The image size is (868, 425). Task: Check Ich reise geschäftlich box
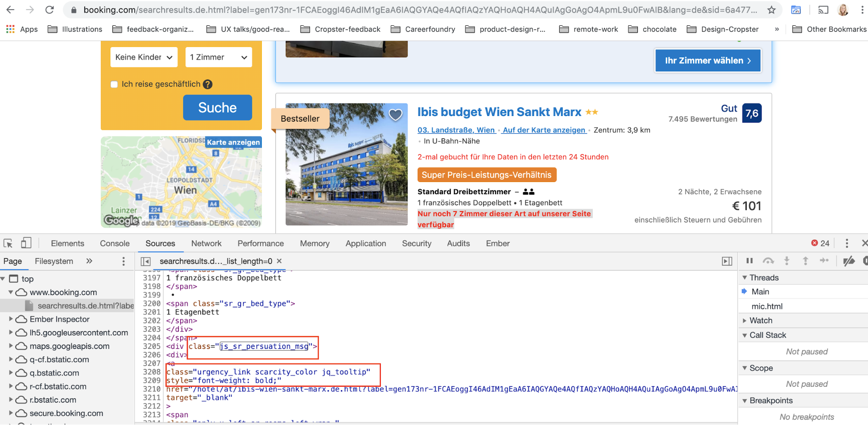pyautogui.click(x=114, y=84)
